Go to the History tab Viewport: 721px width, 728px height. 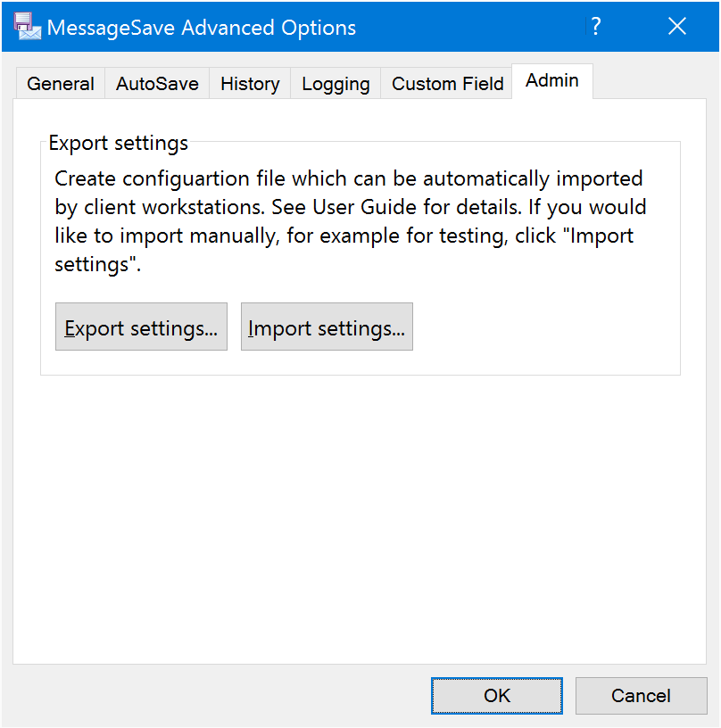[250, 84]
